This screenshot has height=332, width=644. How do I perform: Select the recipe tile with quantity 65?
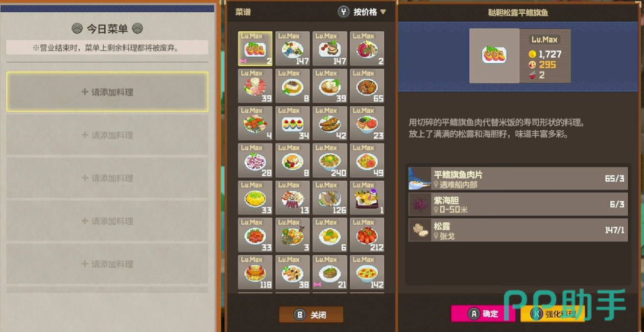tap(367, 86)
